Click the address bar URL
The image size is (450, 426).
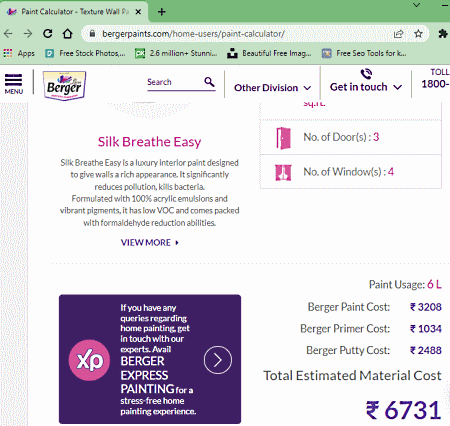click(x=193, y=34)
